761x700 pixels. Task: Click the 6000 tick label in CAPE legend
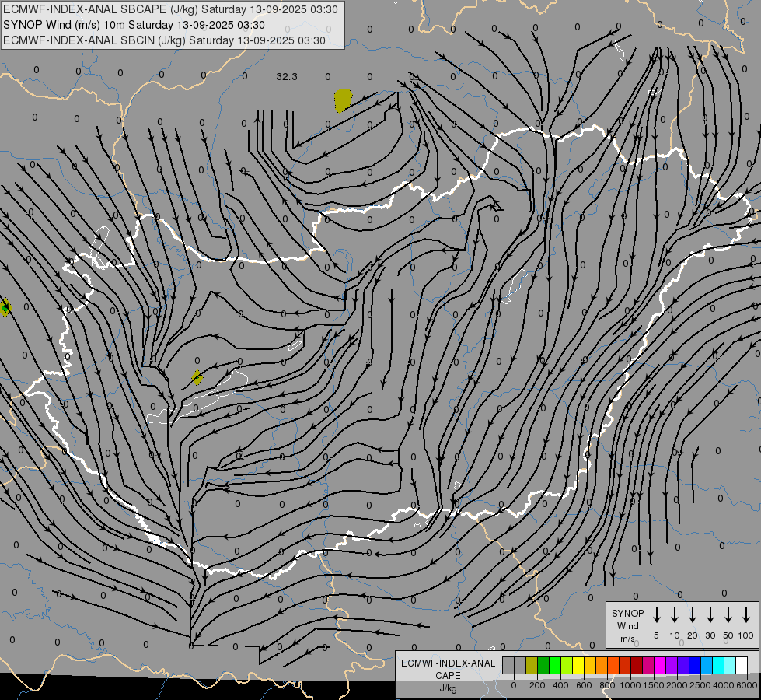[747, 685]
